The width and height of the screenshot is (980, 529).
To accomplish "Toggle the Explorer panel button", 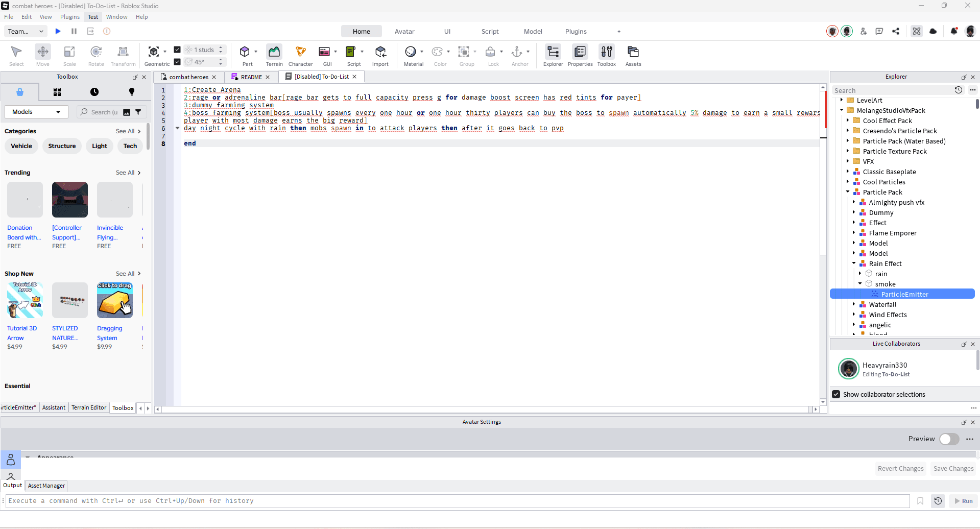I will pos(553,55).
